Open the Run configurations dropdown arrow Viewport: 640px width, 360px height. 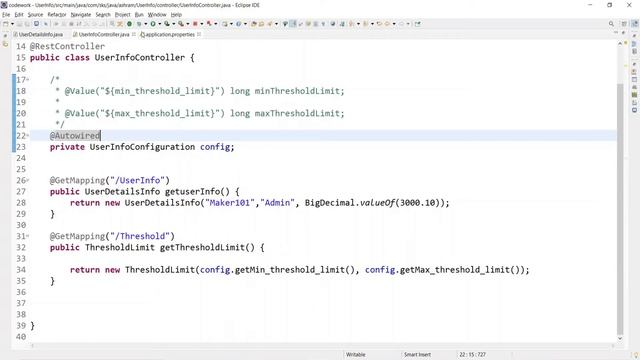tap(160, 24)
